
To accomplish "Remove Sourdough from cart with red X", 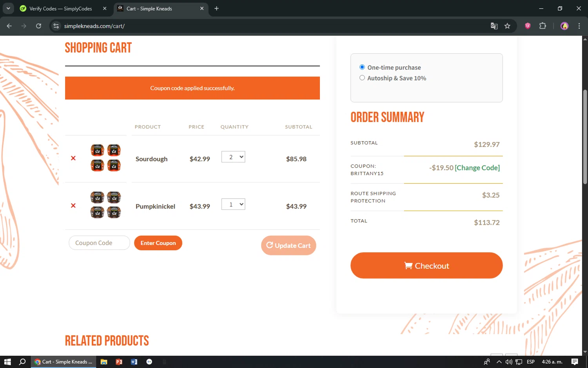I will tap(73, 158).
